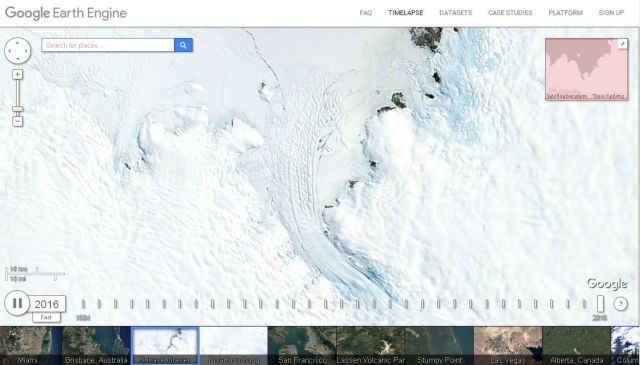Click the Google Earth Engine logo
This screenshot has height=365, width=640.
tap(66, 13)
